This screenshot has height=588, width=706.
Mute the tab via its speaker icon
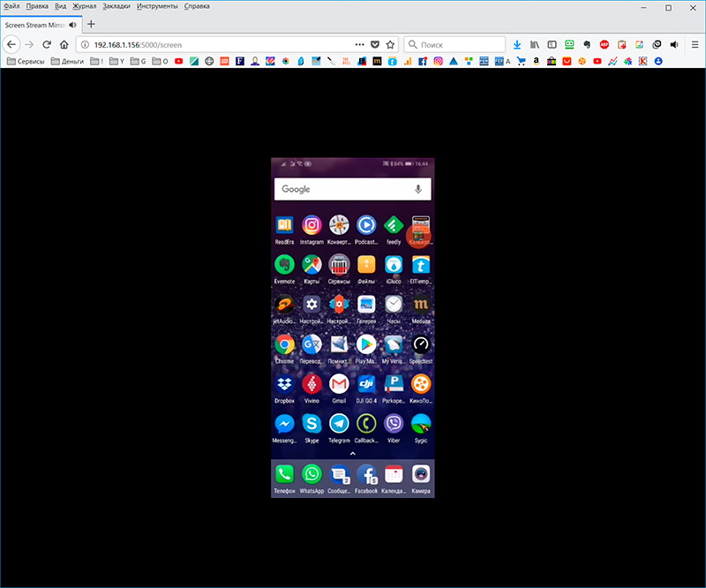tap(674, 44)
